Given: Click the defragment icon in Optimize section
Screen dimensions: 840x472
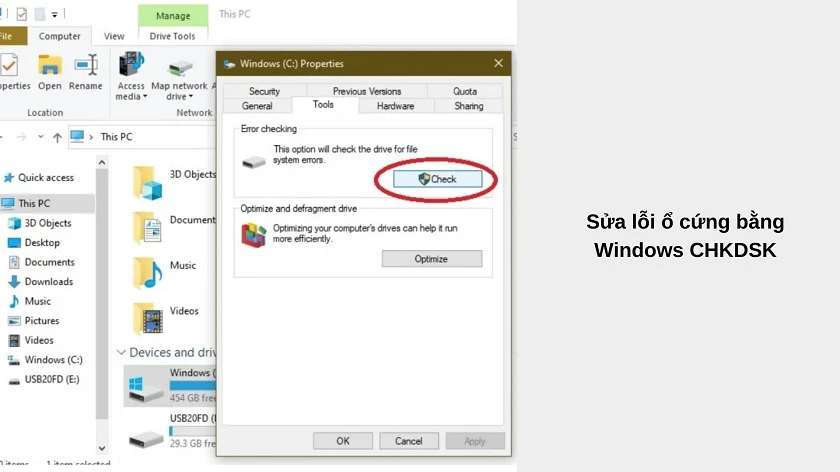Looking at the screenshot, I should coord(253,235).
